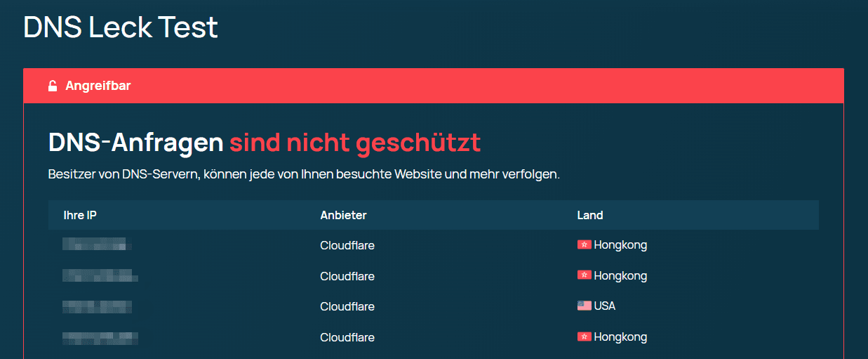Click the blurred IP address in the first row
This screenshot has height=359, width=868.
(97, 245)
